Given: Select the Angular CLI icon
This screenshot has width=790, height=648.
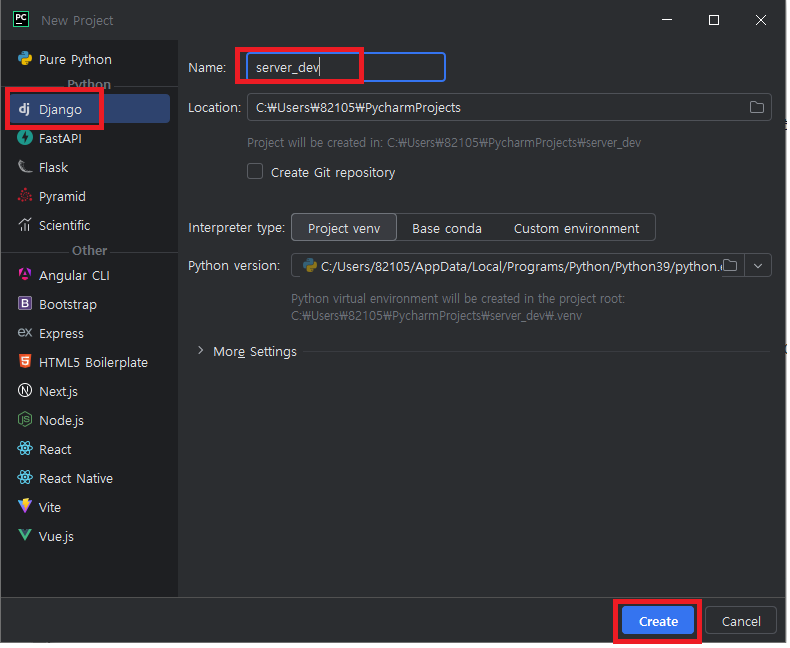Looking at the screenshot, I should click(25, 275).
